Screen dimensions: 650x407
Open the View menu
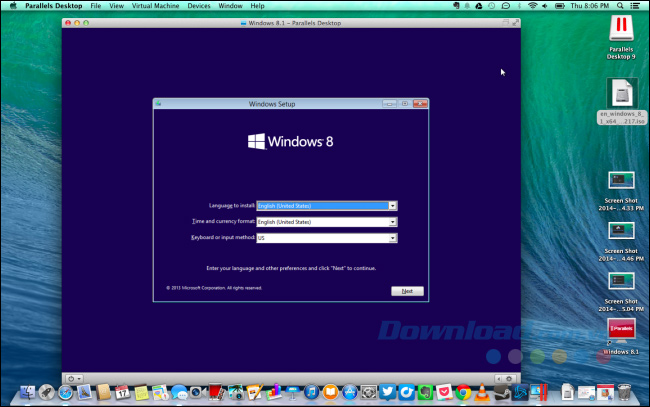[116, 6]
